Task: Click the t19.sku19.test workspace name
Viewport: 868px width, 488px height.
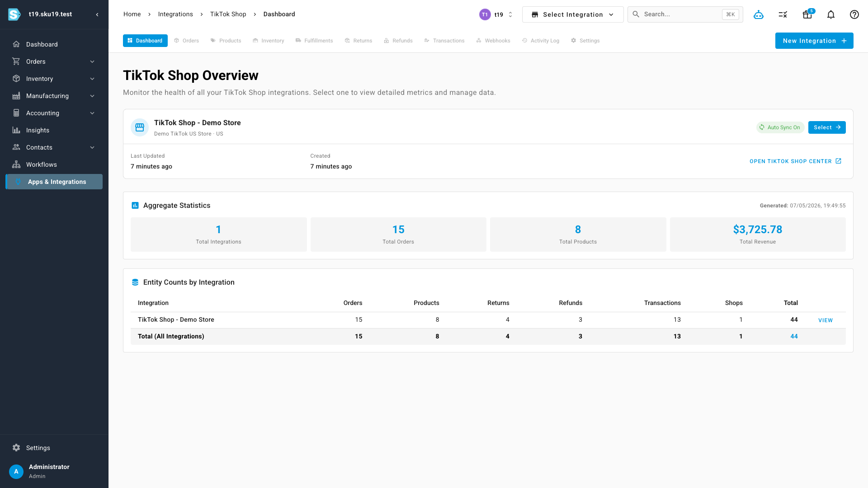Action: click(x=50, y=14)
